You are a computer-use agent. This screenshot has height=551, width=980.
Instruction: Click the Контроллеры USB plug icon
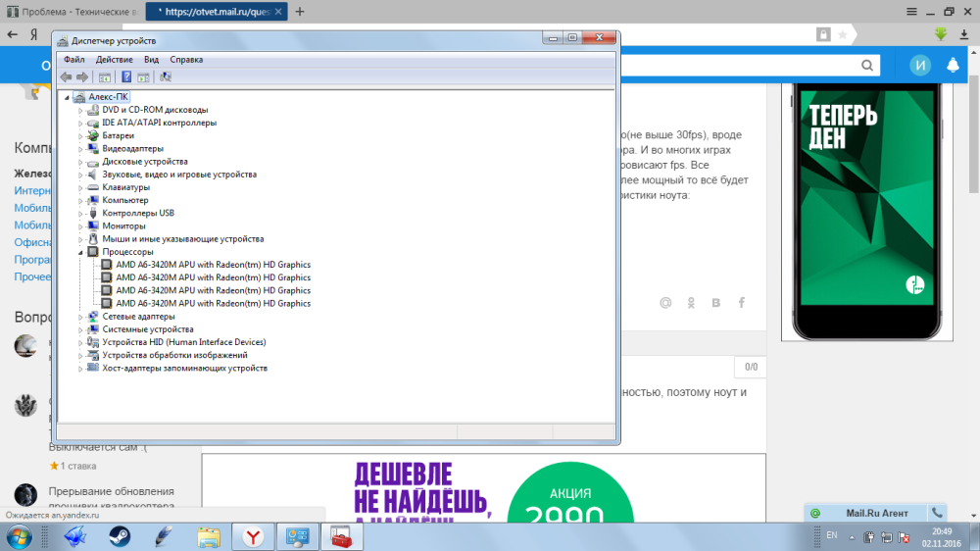point(93,213)
